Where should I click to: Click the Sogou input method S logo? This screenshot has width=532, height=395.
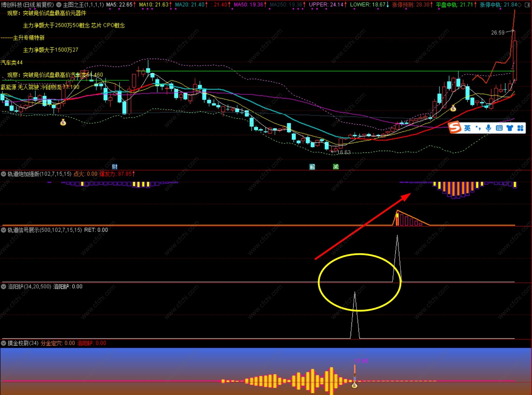tap(455, 128)
